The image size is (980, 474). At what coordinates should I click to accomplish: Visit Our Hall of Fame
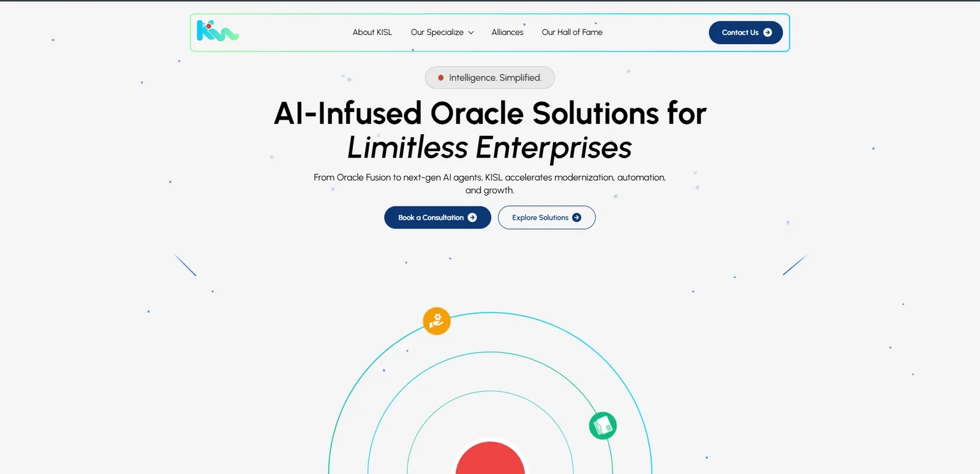[x=572, y=32]
